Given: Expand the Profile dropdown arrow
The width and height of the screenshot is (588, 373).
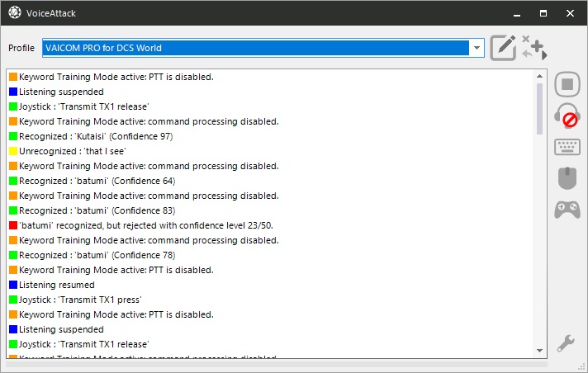Looking at the screenshot, I should [x=477, y=48].
